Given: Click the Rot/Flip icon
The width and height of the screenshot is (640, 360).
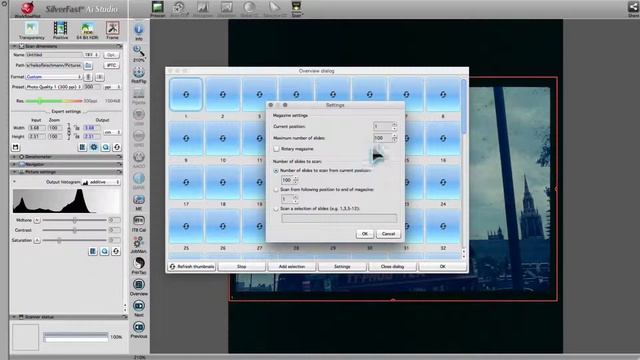Looking at the screenshot, I should 139,74.
